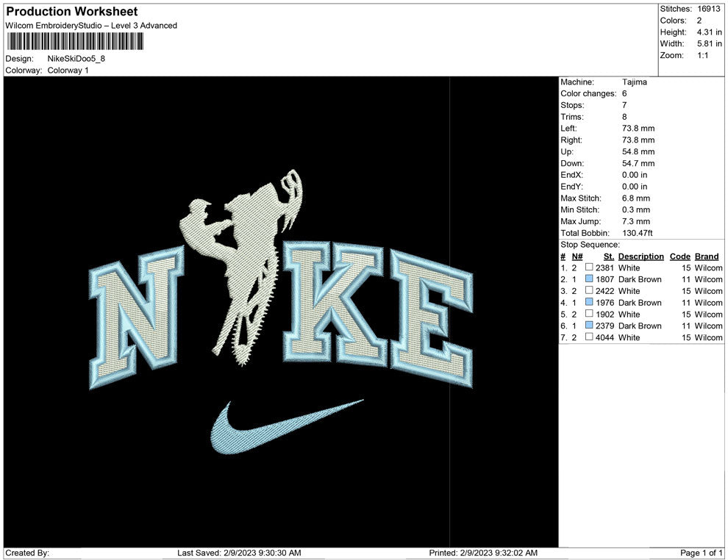Click the white swatch in stop row 7

[589, 337]
